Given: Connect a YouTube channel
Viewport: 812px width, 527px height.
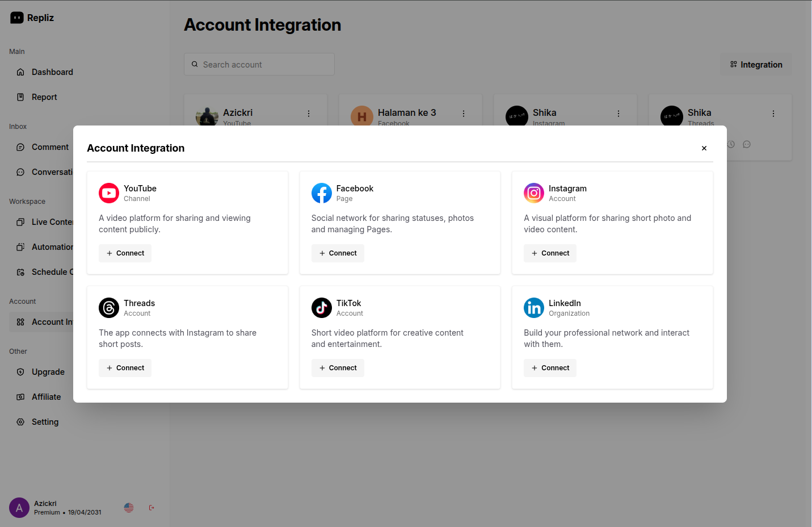Looking at the screenshot, I should click(125, 253).
